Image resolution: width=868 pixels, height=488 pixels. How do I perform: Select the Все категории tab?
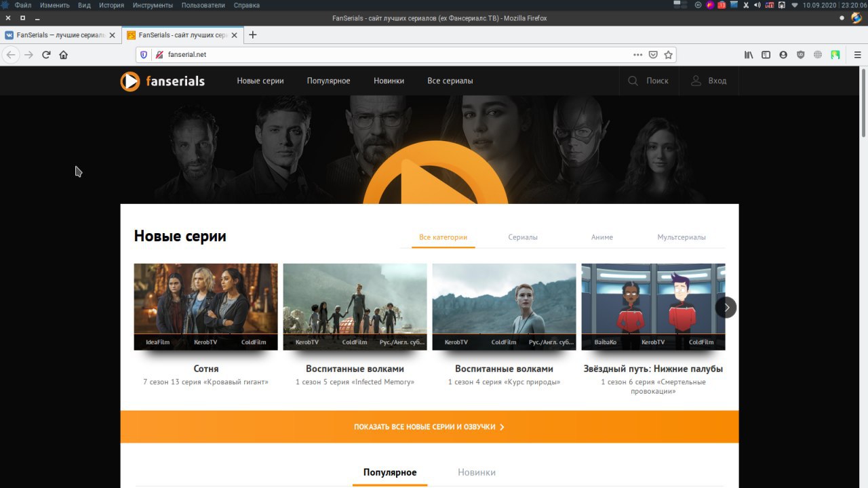(443, 237)
